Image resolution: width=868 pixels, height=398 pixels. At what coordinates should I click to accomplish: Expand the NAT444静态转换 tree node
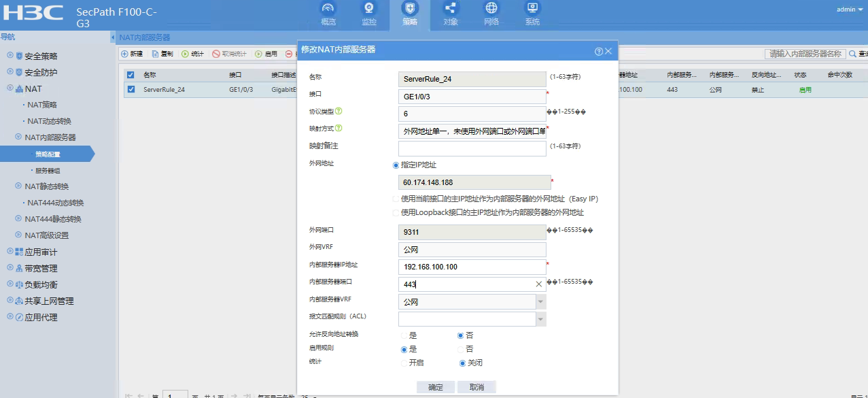point(18,218)
